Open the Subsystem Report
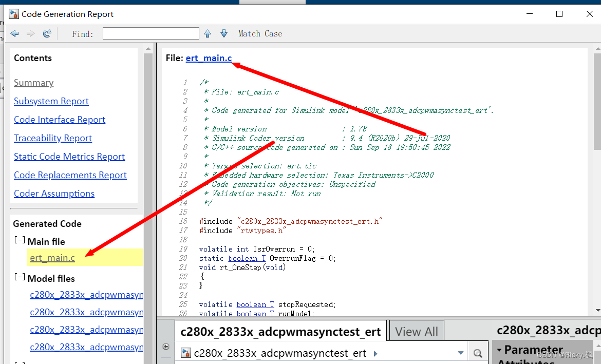Image resolution: width=601 pixels, height=364 pixels. tap(51, 101)
